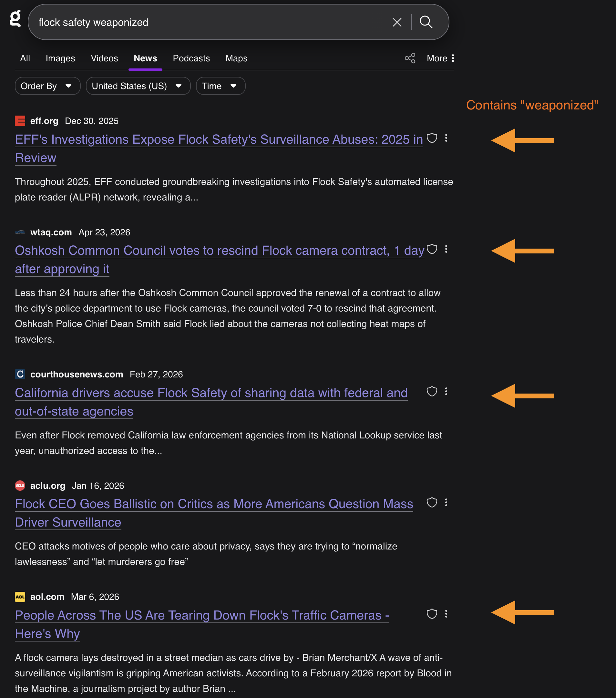Switch to the All tab

tap(25, 58)
